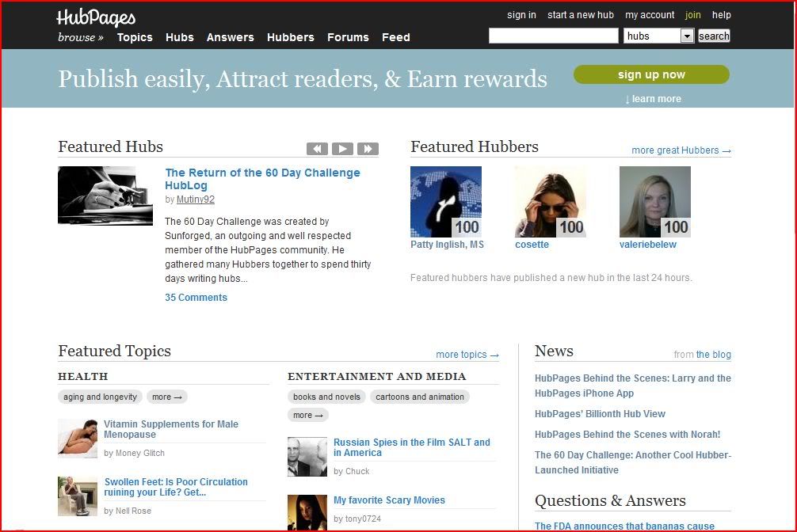
Task: Open the Topics browse menu item
Action: (135, 37)
